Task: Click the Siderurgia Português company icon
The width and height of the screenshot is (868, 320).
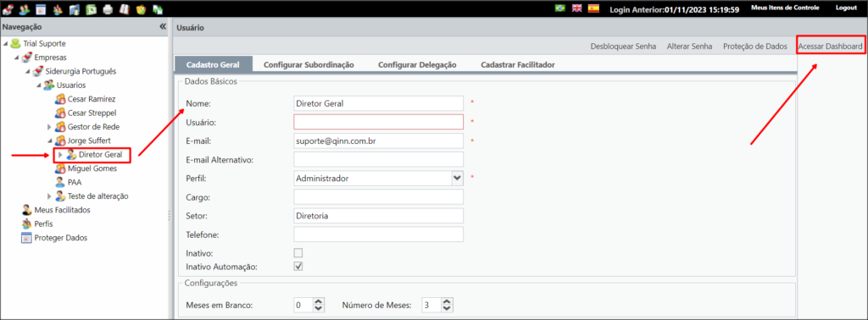Action: pos(37,71)
